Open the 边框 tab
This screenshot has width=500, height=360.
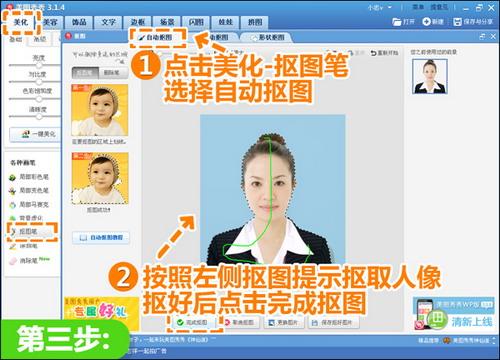point(137,22)
